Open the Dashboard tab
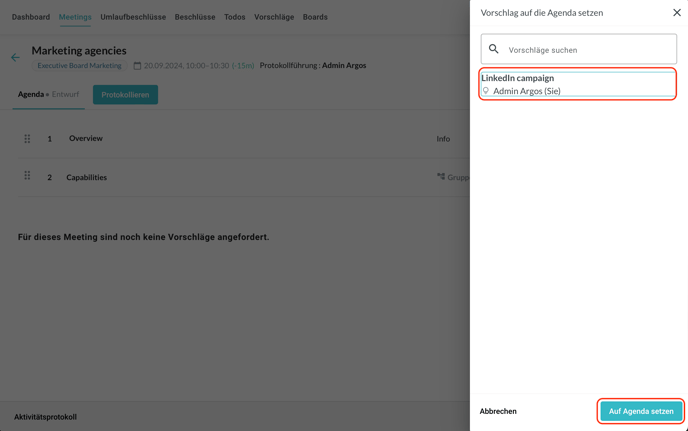The width and height of the screenshot is (688, 431). point(31,17)
